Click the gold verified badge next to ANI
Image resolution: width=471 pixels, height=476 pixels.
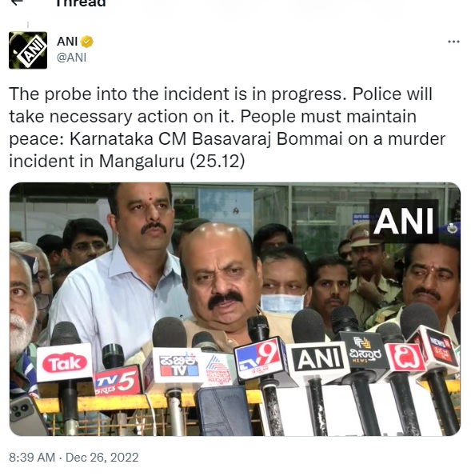[x=87, y=42]
